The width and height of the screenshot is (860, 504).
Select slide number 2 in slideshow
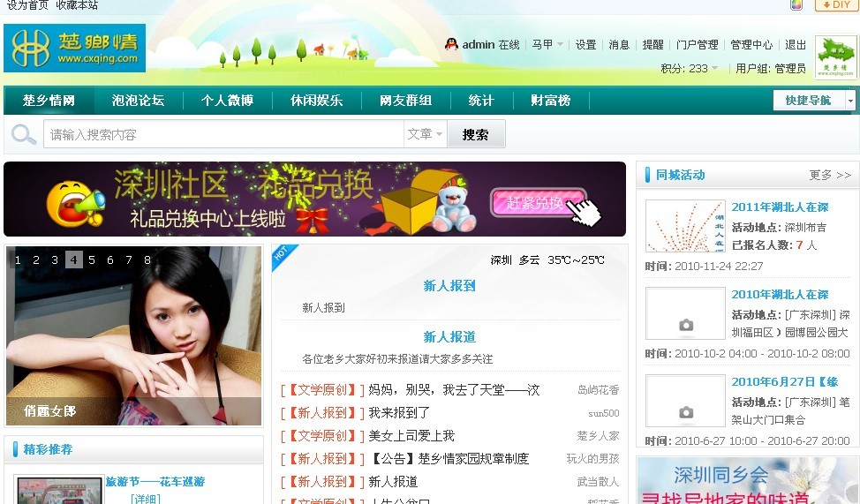pos(36,260)
